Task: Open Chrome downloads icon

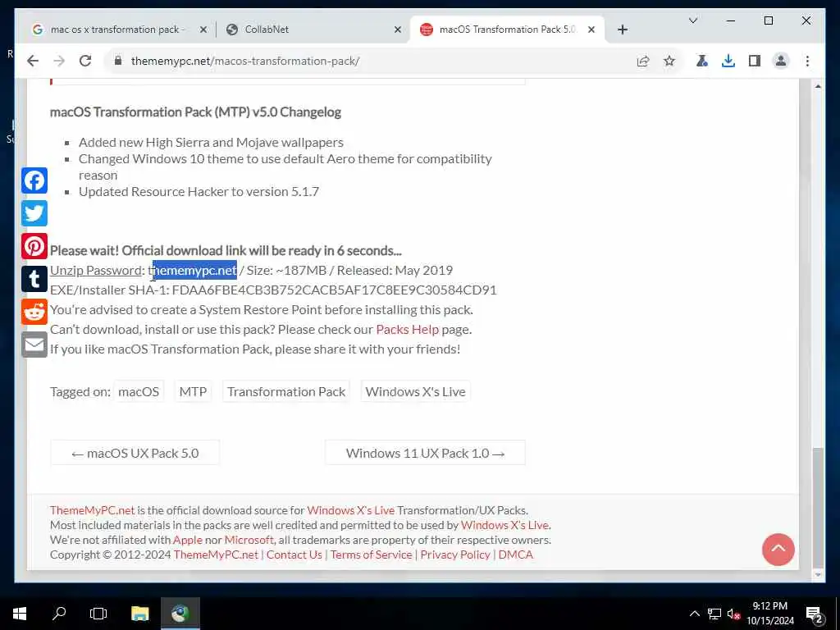Action: (x=728, y=61)
